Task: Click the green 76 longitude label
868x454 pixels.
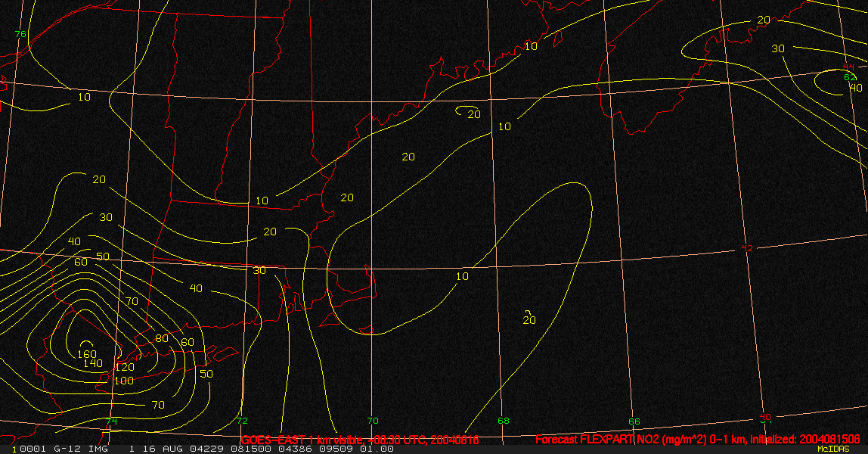Action: click(20, 34)
